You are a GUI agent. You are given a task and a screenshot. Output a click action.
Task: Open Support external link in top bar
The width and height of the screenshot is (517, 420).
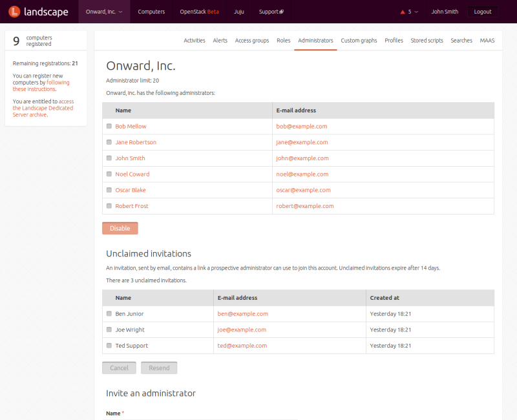click(271, 12)
